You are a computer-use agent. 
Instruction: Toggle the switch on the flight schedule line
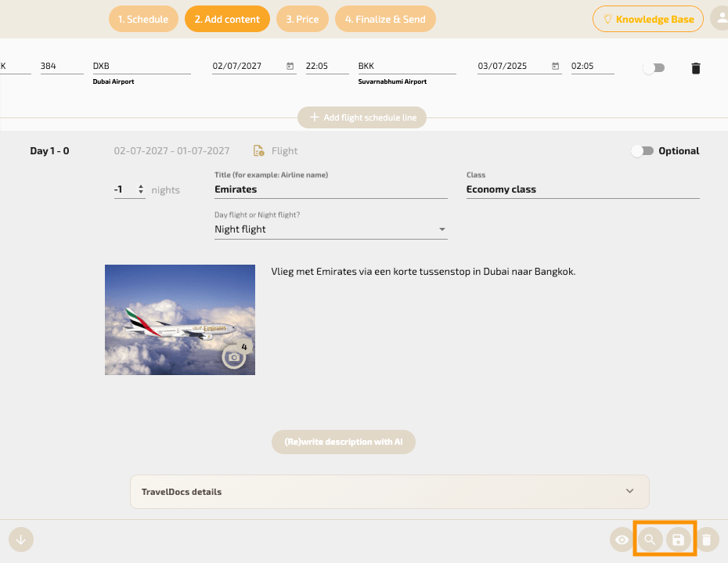[652, 68]
